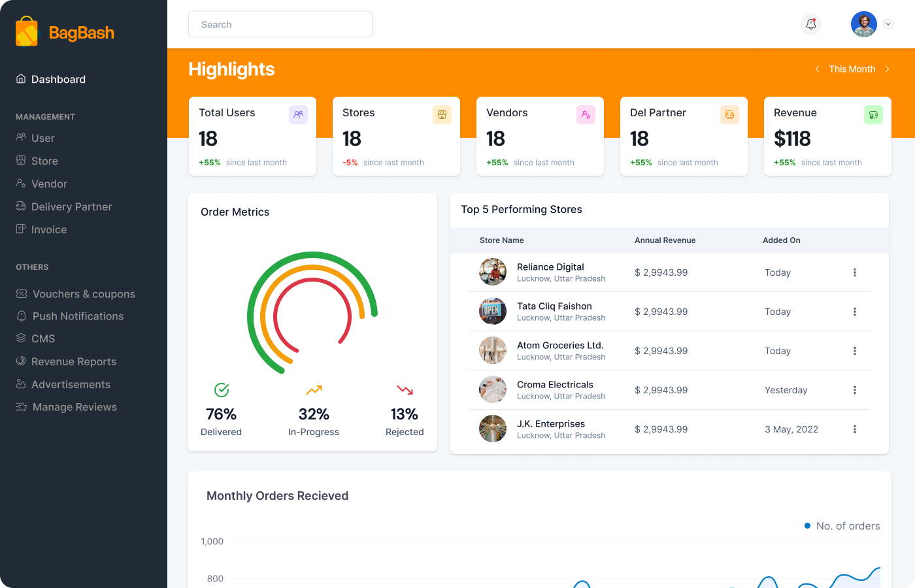Click This Month period label

click(852, 69)
